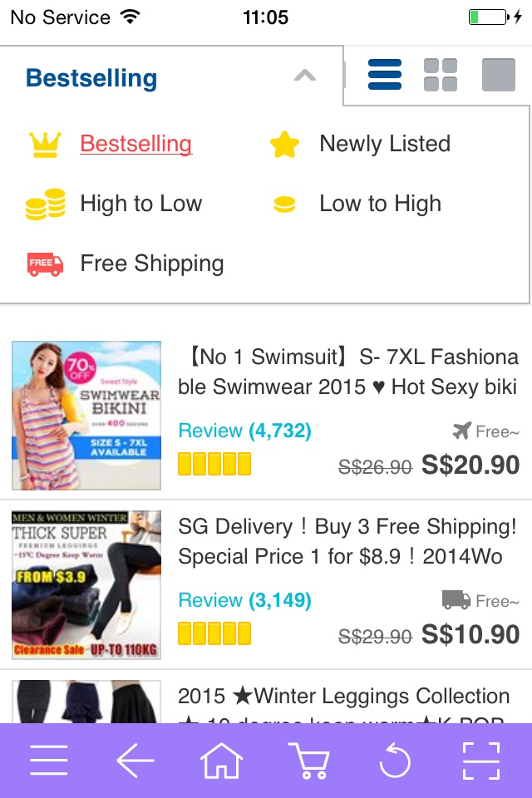
Task: Switch to single large image view
Action: (499, 75)
